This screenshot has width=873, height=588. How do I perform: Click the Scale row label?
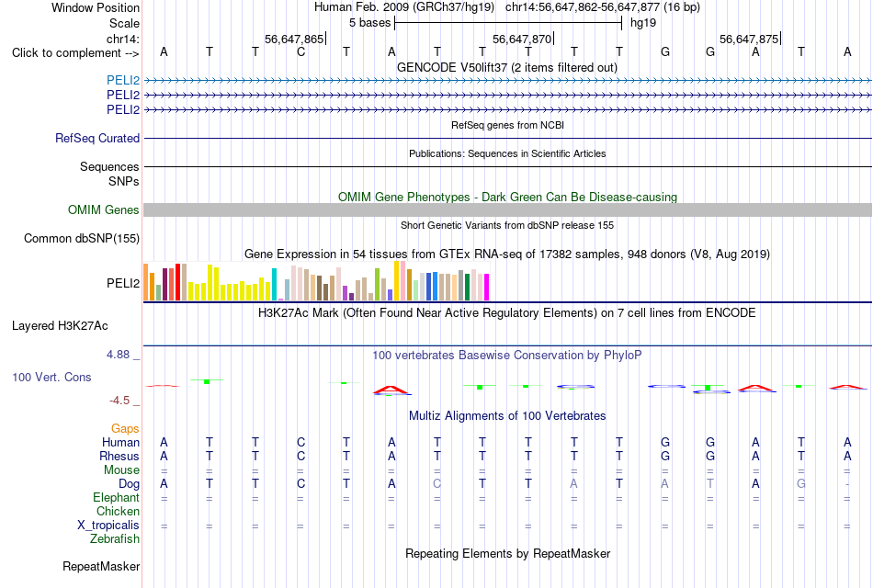tap(124, 23)
